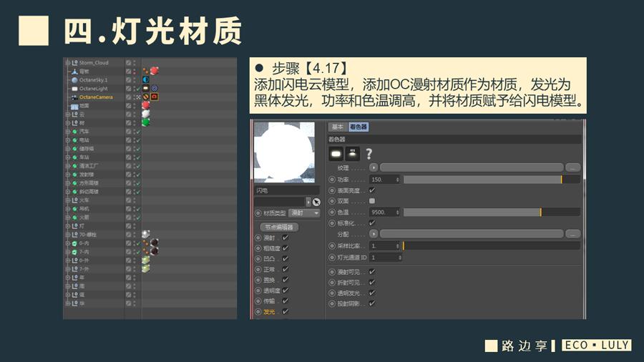Click the long 纹理 texture bar
644x362 pixels.
coord(472,167)
